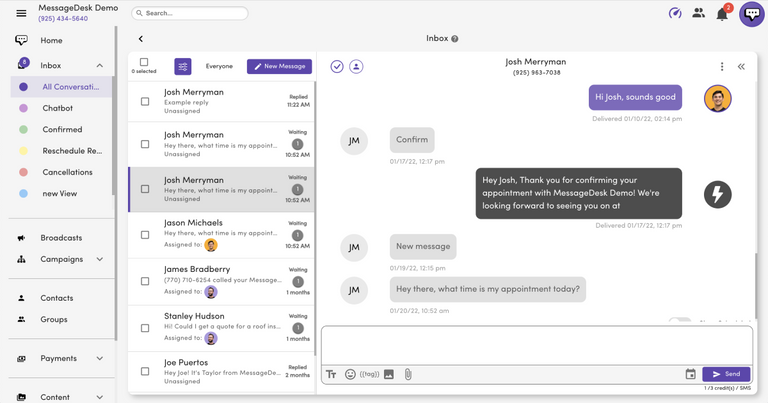Check the unselected Josh Merryman 10:52 AM conversation

[x=145, y=144]
